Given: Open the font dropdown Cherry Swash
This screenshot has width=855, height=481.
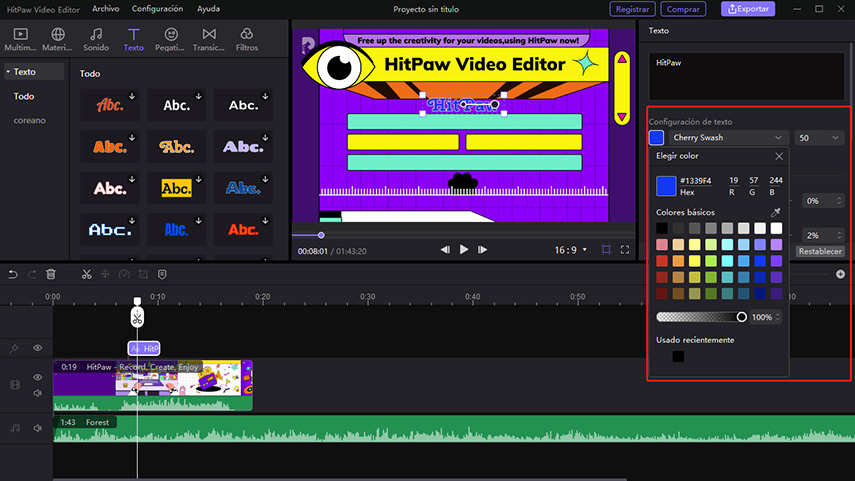Looking at the screenshot, I should click(x=727, y=137).
